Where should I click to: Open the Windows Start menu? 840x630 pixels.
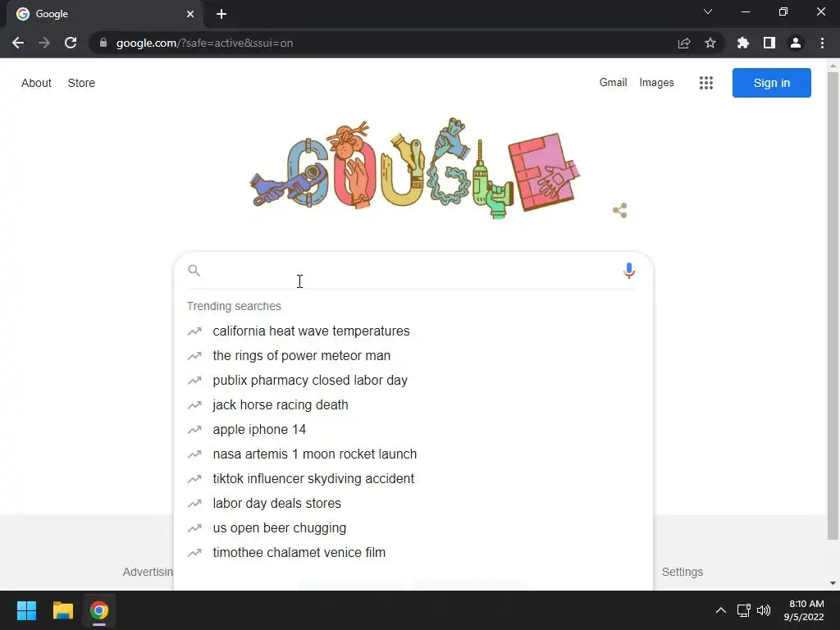click(x=26, y=610)
